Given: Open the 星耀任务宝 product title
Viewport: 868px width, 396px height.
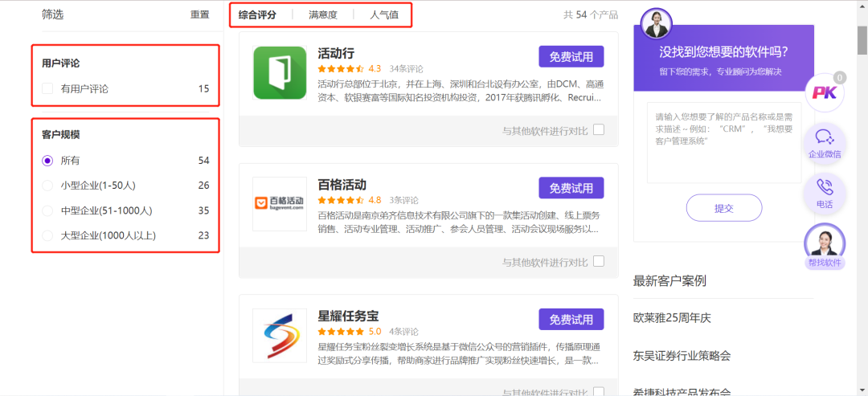Looking at the screenshot, I should 348,316.
